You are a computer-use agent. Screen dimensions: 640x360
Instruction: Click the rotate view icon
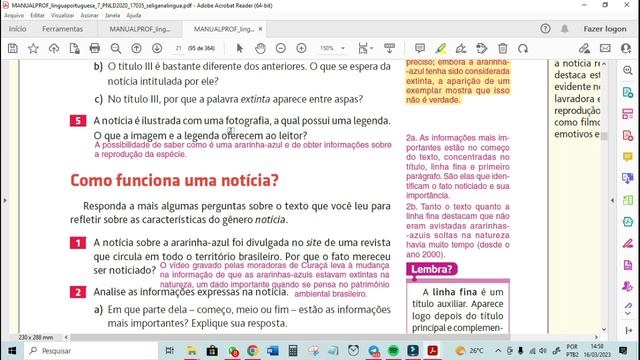[x=523, y=48]
